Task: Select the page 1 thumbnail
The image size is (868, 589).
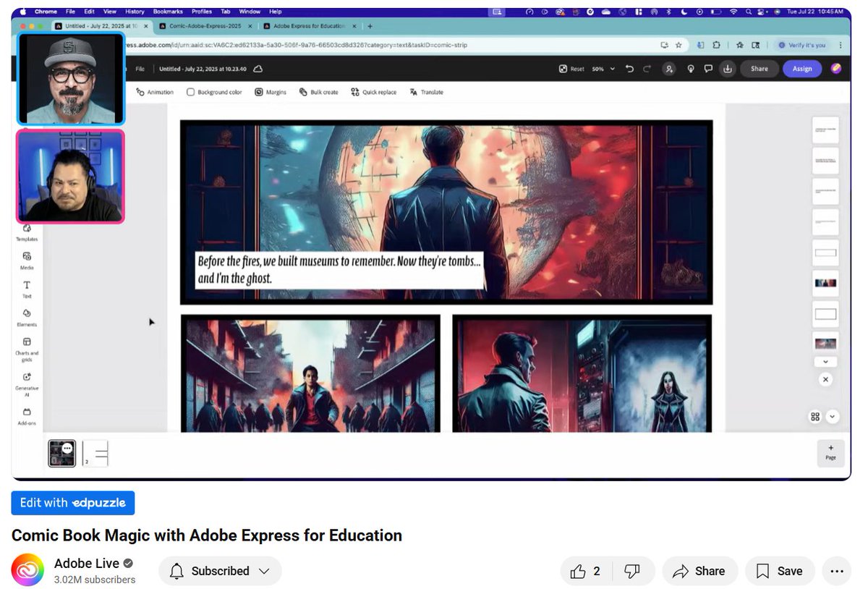Action: coord(61,453)
